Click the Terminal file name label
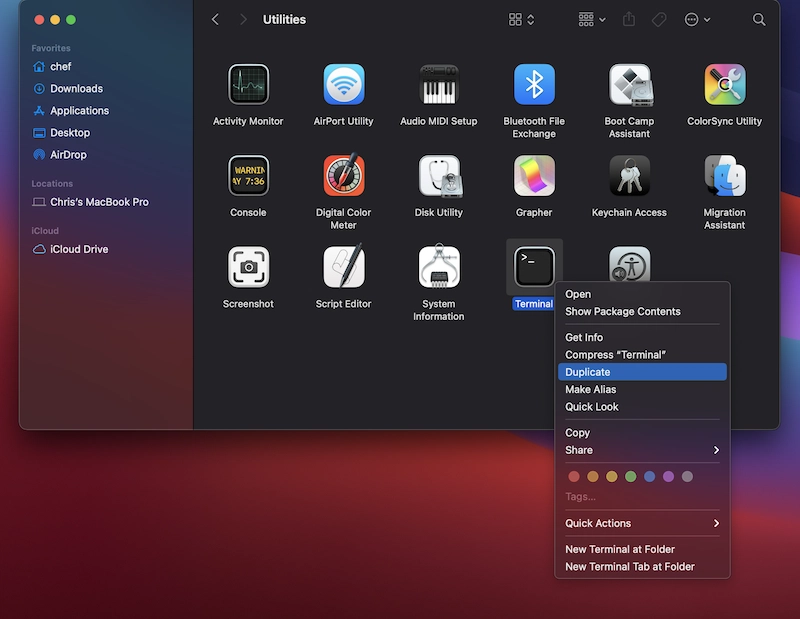 click(534, 304)
